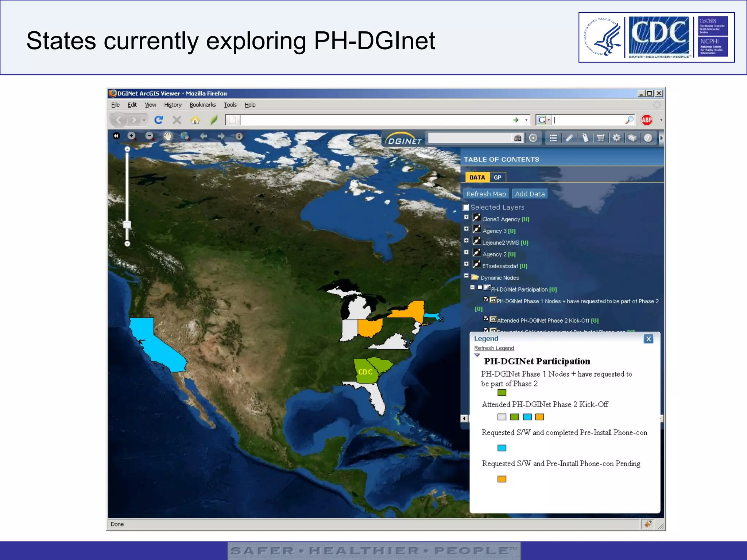This screenshot has width=747, height=560.
Task: Open the History menu
Action: [173, 105]
